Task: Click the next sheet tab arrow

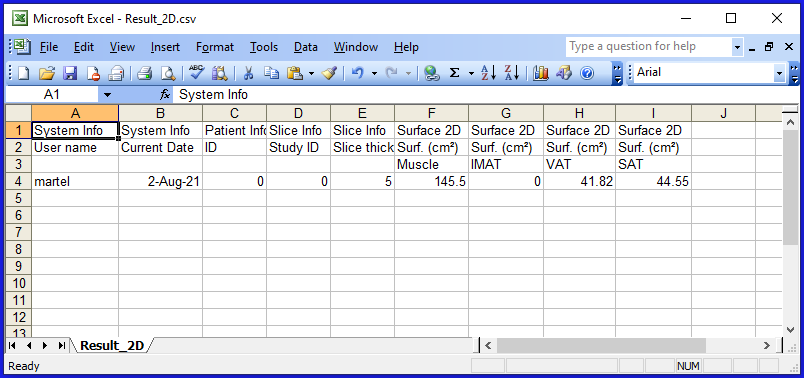Action: click(x=45, y=346)
